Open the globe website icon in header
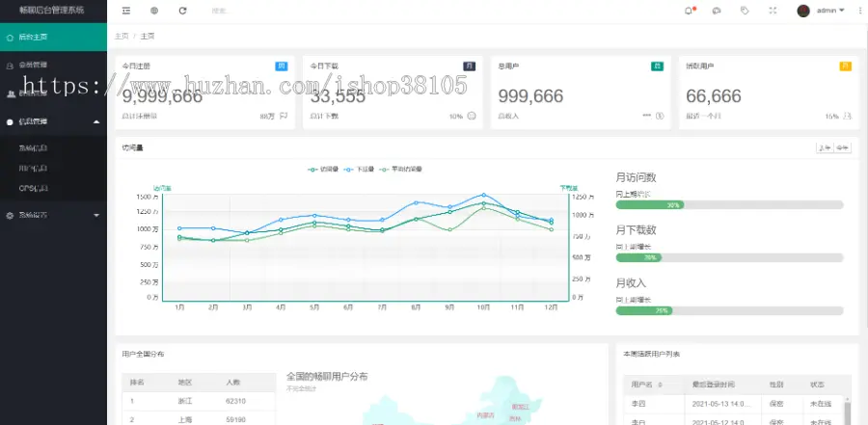Screen dimensions: 868x425 coord(154,11)
